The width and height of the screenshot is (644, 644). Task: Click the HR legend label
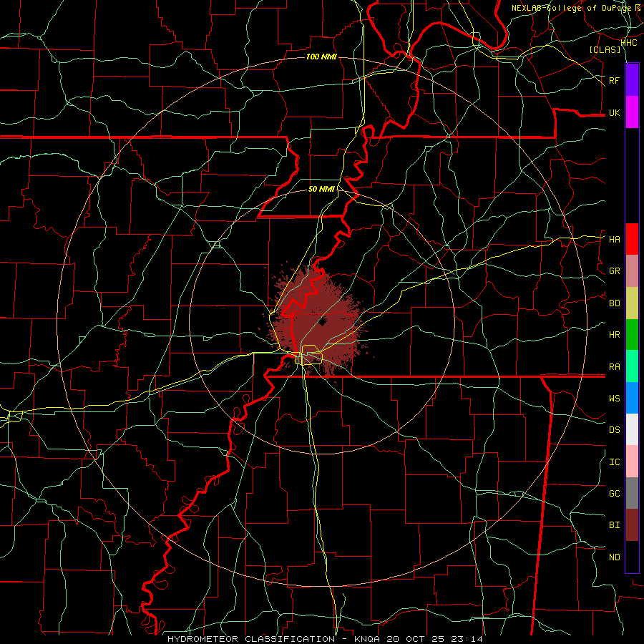[x=614, y=335]
